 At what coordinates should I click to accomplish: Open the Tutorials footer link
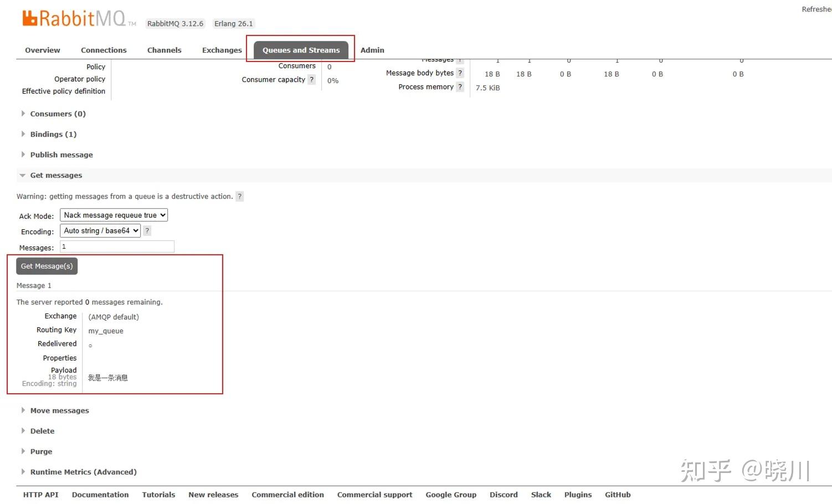(x=158, y=495)
